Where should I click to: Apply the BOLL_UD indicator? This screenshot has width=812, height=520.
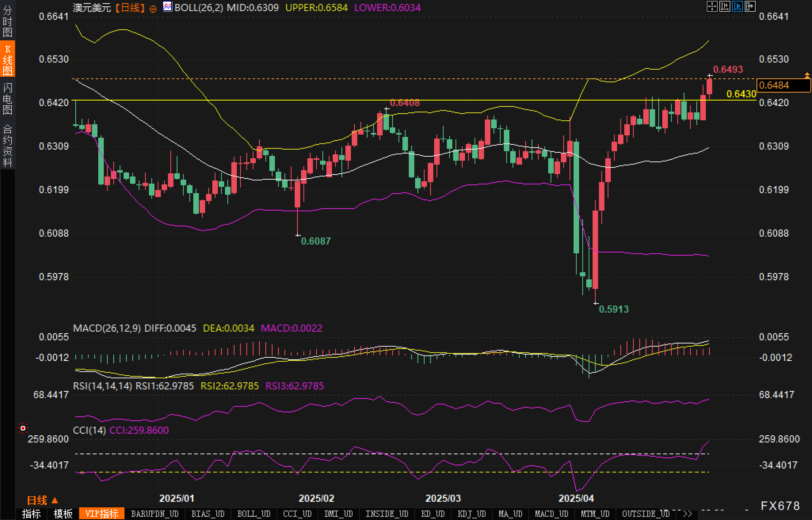coord(254,514)
